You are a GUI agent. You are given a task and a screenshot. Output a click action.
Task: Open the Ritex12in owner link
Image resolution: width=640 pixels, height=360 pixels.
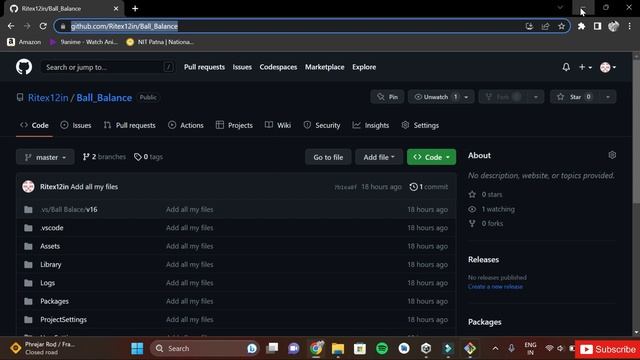(48, 98)
